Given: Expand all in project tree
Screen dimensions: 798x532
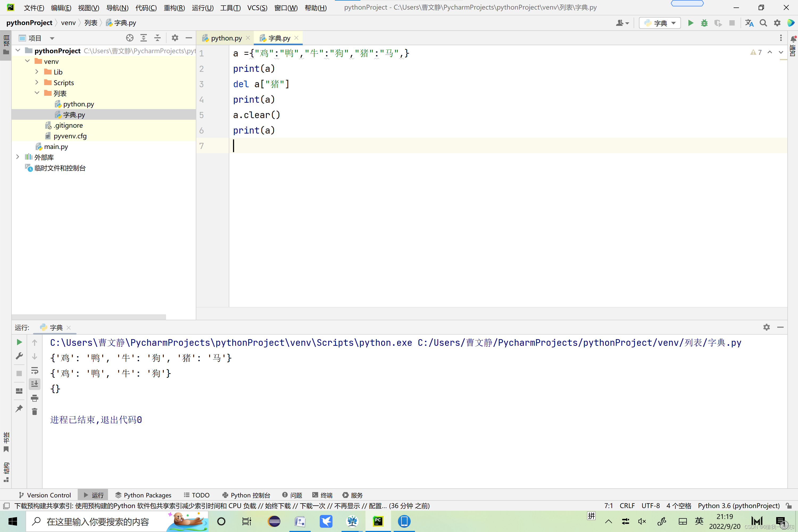Looking at the screenshot, I should 144,38.
